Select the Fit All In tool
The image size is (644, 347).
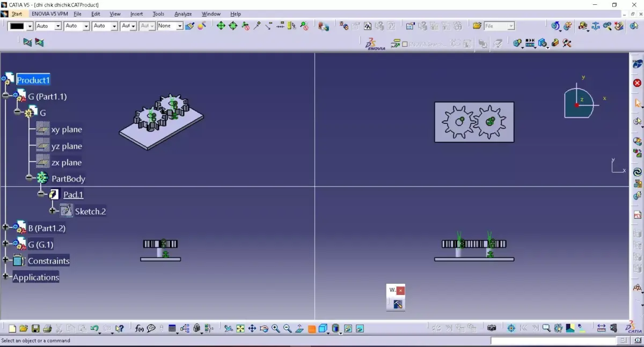pyautogui.click(x=239, y=328)
